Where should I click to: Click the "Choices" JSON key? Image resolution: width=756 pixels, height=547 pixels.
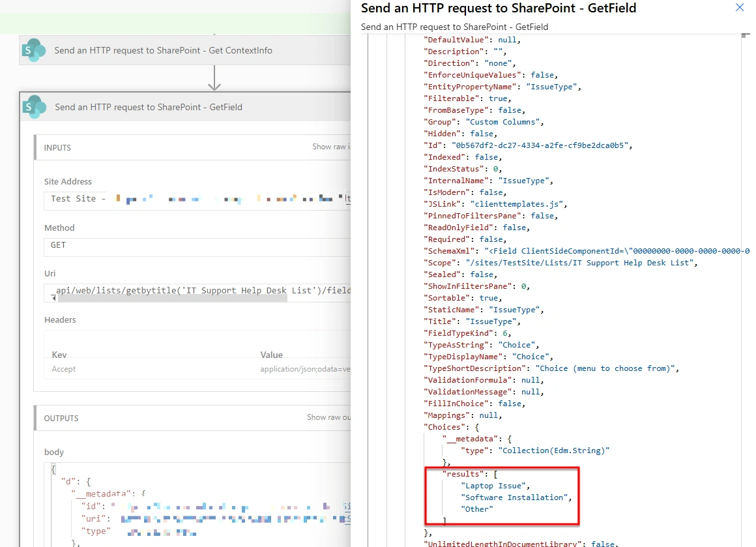click(444, 427)
